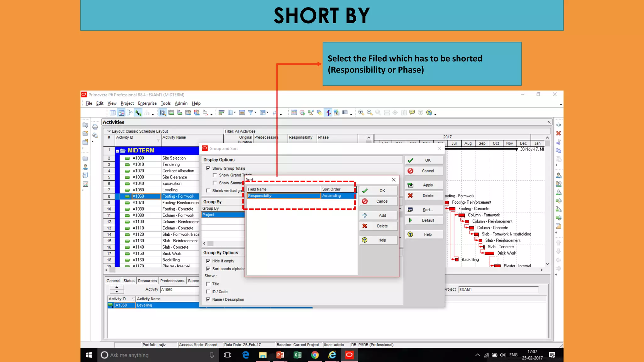Click the Filter funnel toolbar icon
This screenshot has height=362, width=644.
(251, 112)
